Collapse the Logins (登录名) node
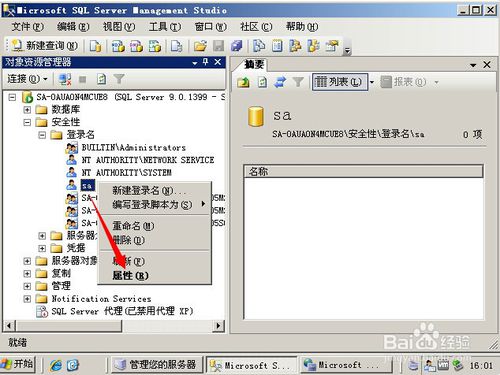The height and width of the screenshot is (375, 500). tap(42, 135)
